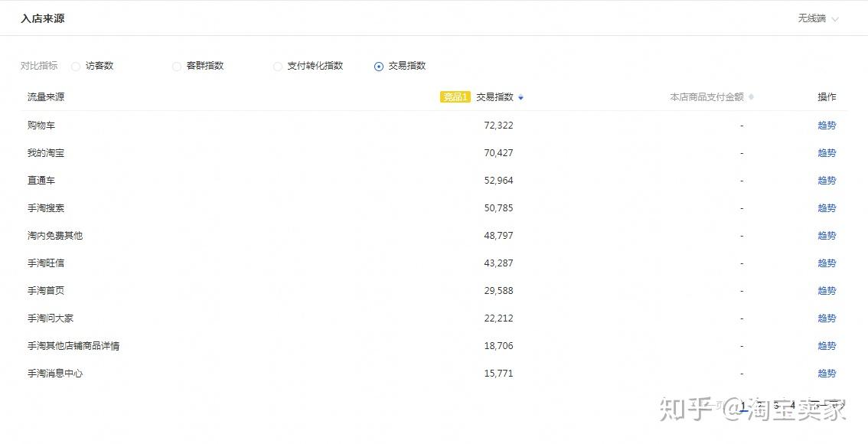Show 趋势 for 手淘旺信 row
The width and height of the screenshot is (868, 444).
827,263
